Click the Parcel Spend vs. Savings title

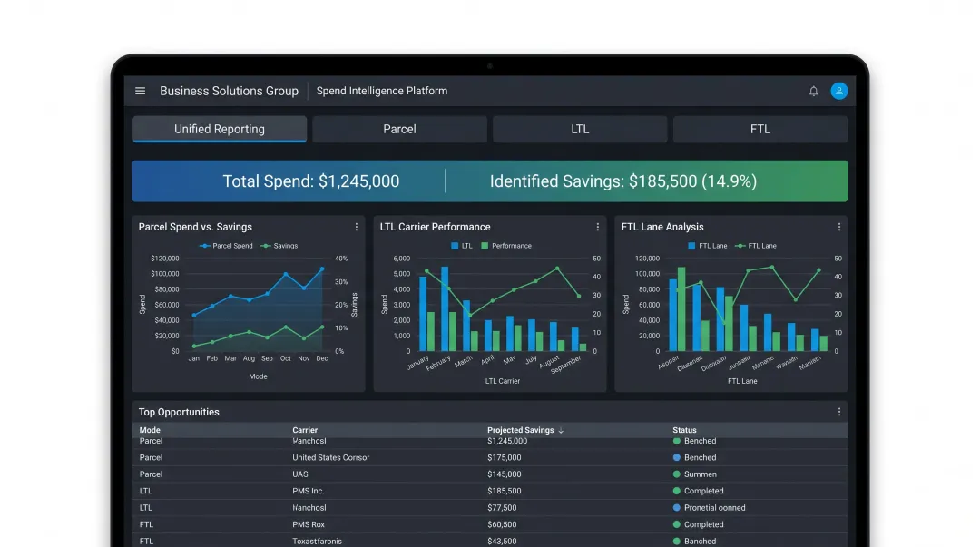195,227
